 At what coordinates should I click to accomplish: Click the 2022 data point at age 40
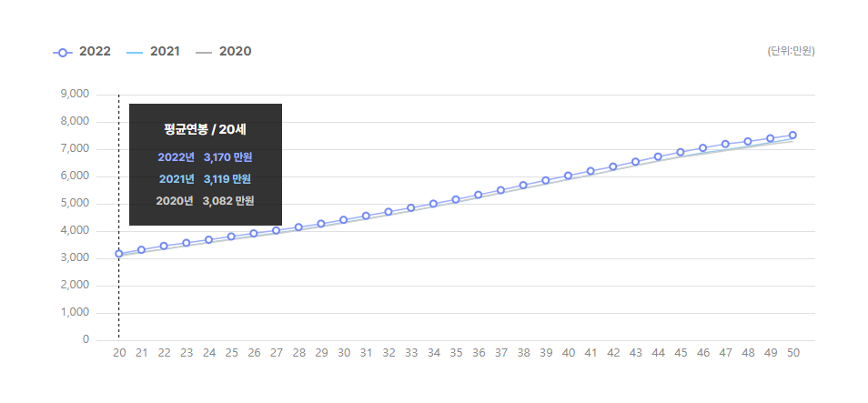point(569,176)
